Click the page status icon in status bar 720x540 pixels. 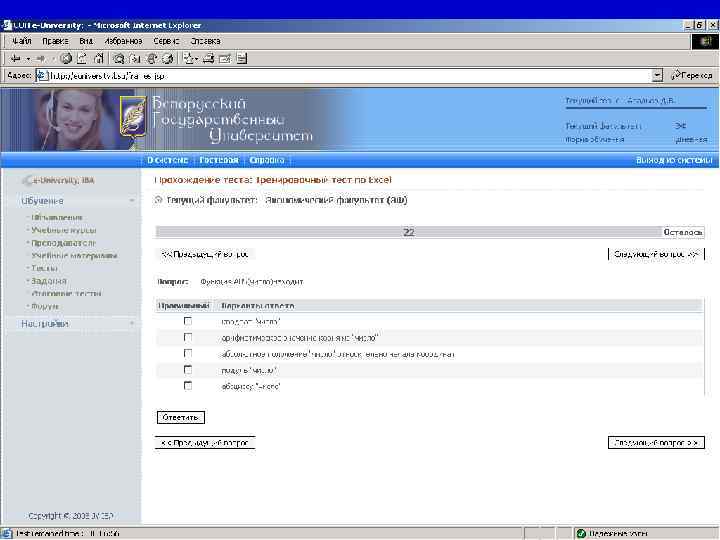pos(6,534)
